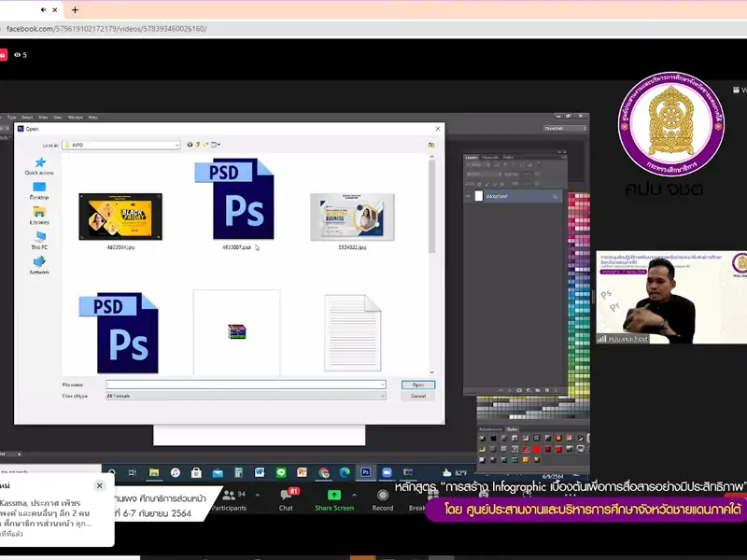Apply the solid bright red style swatch
The height and width of the screenshot is (560, 747).
point(537,449)
